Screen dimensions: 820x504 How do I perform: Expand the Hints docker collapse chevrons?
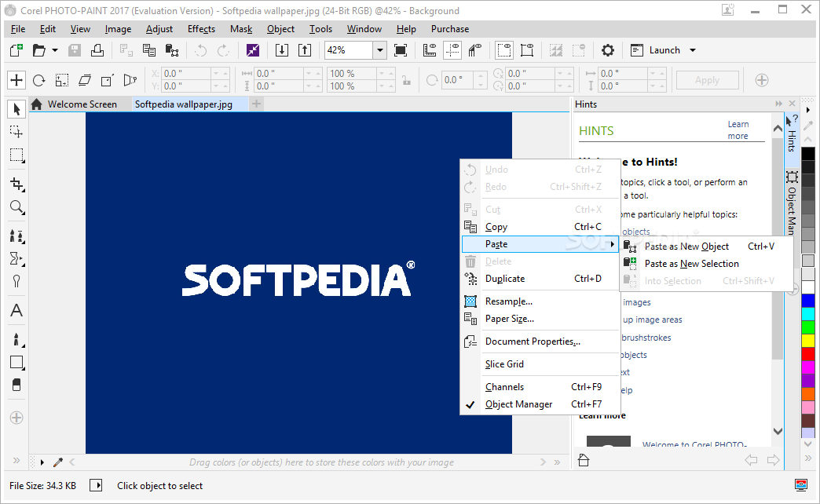(778, 104)
